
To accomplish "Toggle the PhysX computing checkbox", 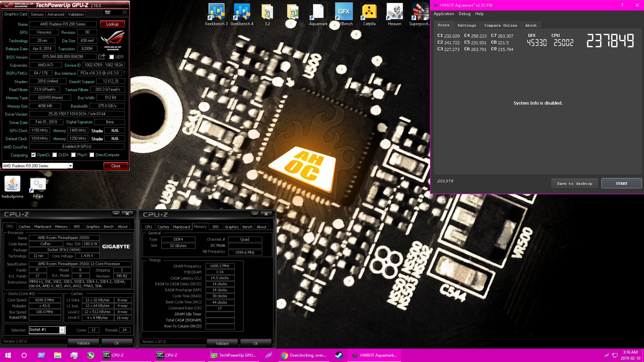I will coord(73,155).
